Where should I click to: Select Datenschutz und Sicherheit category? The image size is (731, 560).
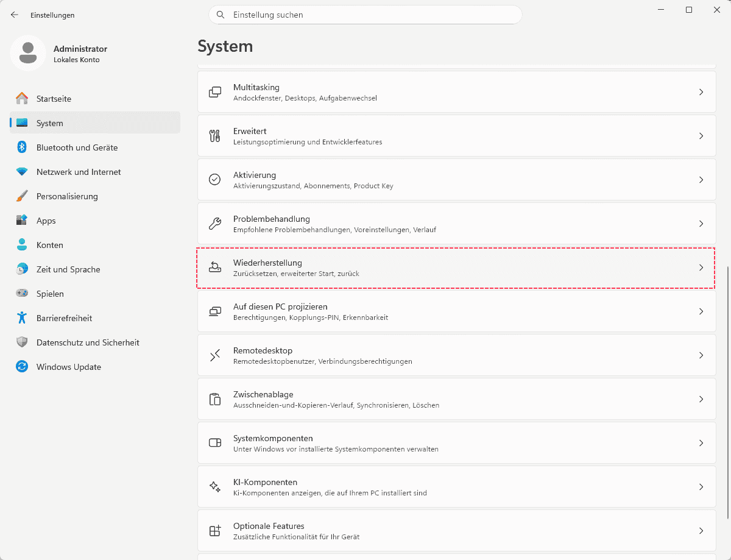click(x=95, y=342)
